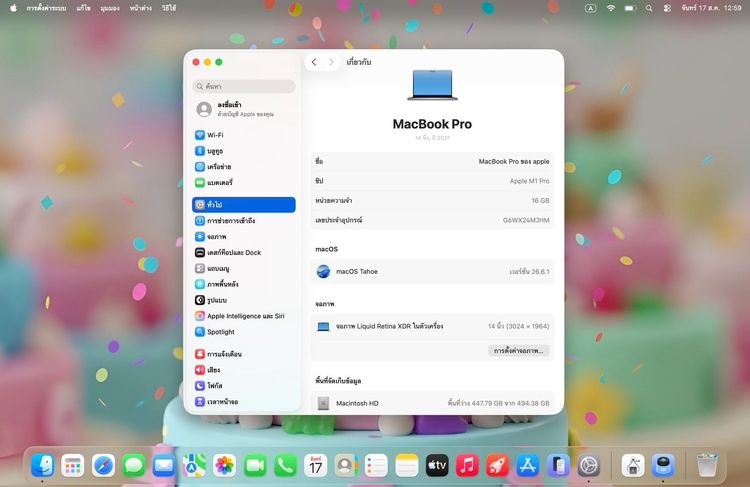Open Desktop & Dock (เดสก์ท็อปและ Dock) in sidebar
This screenshot has width=750, height=487.
pos(243,252)
